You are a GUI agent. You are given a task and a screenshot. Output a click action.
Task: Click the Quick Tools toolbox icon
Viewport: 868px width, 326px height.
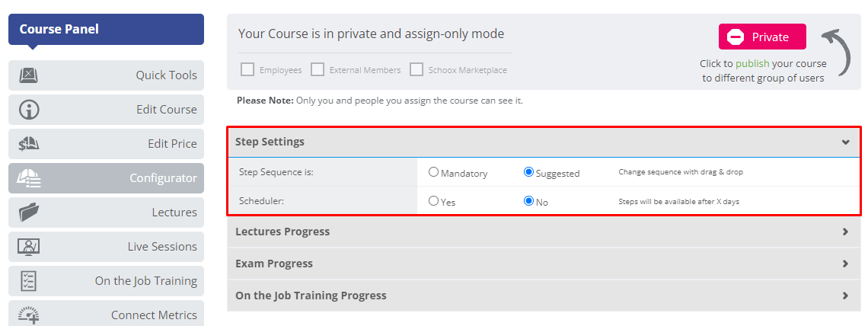coord(29,75)
